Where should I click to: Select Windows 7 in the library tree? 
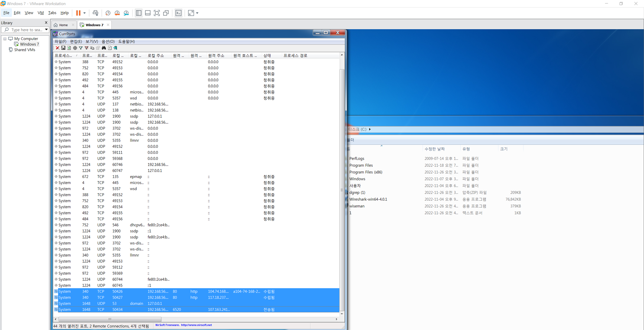pyautogui.click(x=29, y=44)
